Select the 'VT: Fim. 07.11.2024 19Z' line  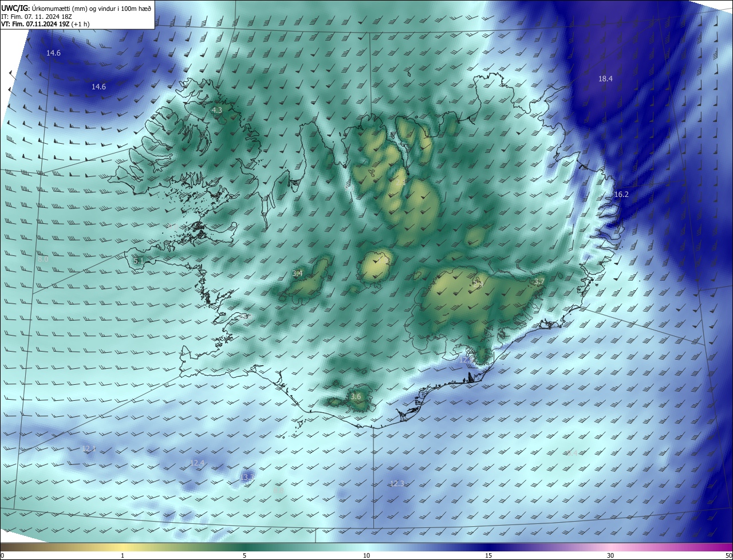coord(36,24)
